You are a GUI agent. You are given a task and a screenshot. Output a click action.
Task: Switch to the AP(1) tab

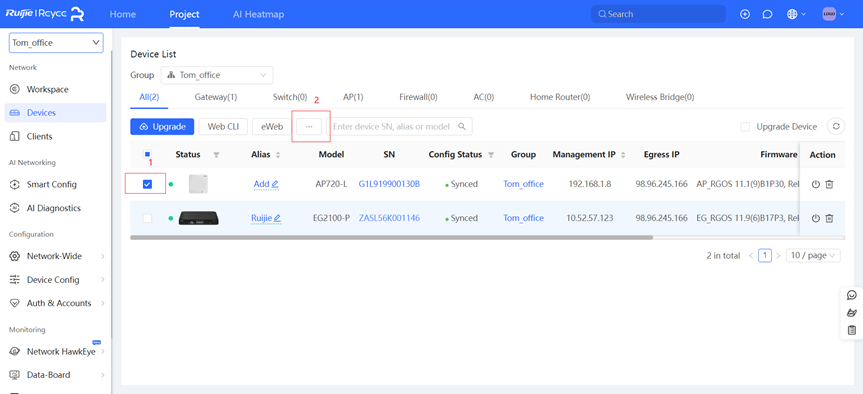(353, 97)
